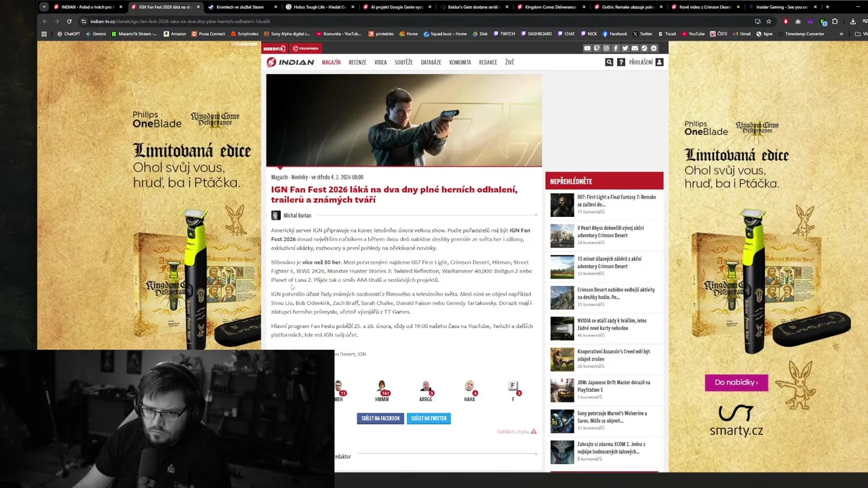Screen dimensions: 868x488
Task: Open 15 minut úžasných záběrů article
Action: [609, 262]
